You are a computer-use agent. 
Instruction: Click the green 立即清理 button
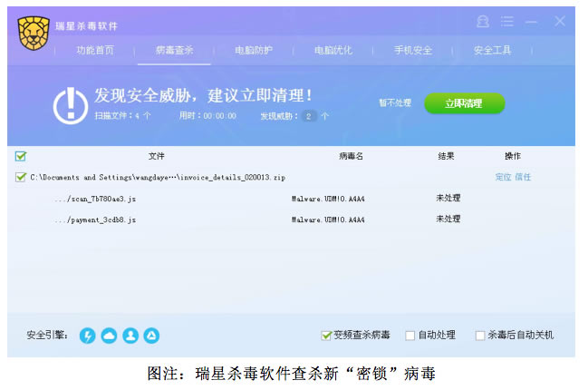(464, 103)
